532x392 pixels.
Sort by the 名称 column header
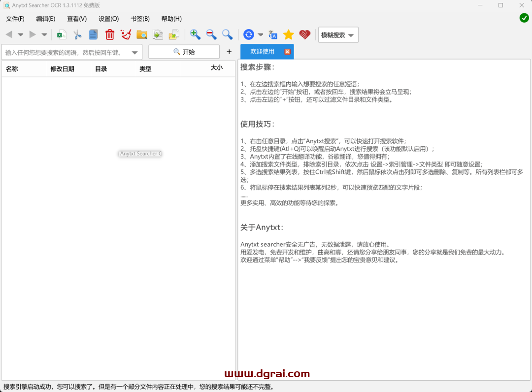pos(12,69)
